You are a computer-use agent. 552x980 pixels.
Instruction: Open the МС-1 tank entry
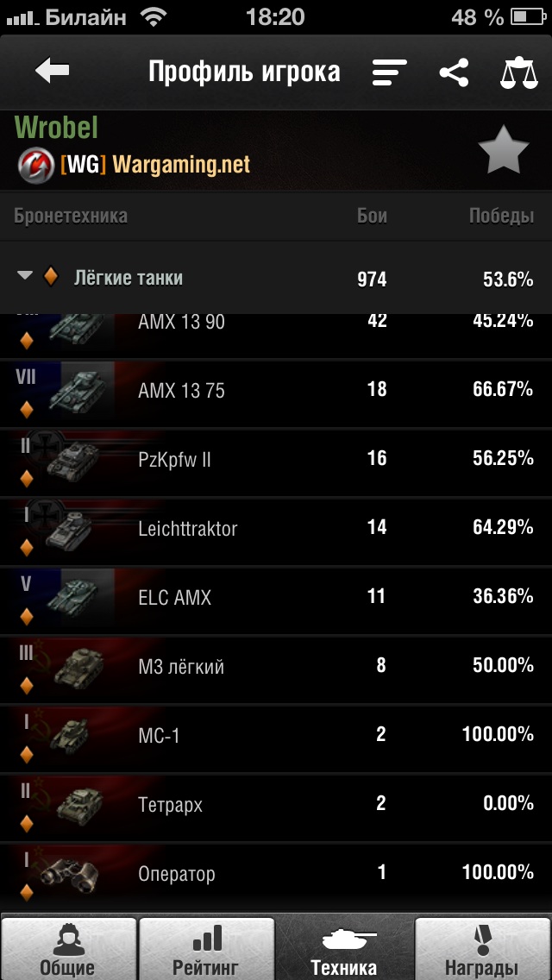click(276, 736)
